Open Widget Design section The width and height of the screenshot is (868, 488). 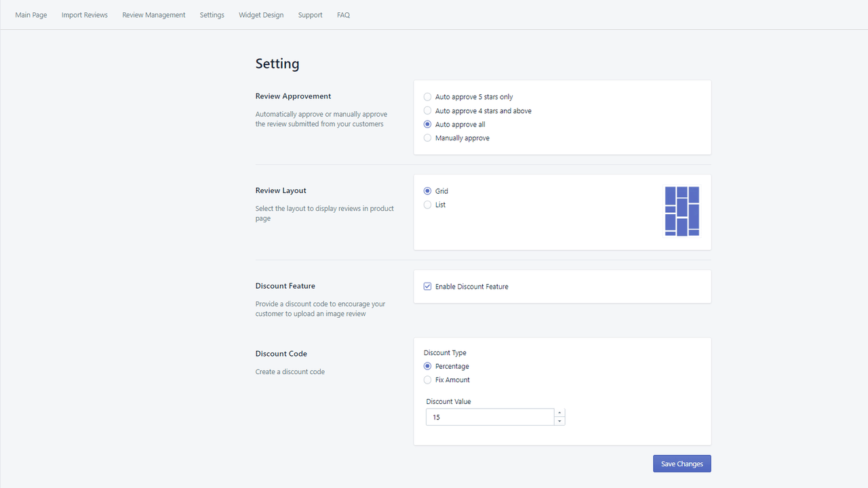click(261, 15)
